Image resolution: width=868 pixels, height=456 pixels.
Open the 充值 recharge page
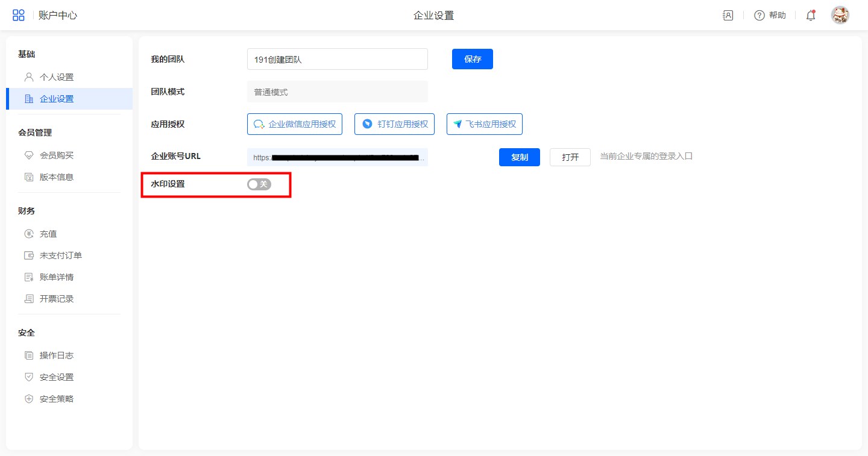click(x=48, y=234)
